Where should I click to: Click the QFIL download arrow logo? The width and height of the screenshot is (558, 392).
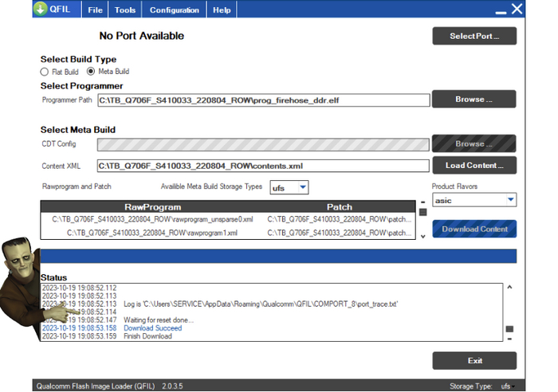pos(41,10)
